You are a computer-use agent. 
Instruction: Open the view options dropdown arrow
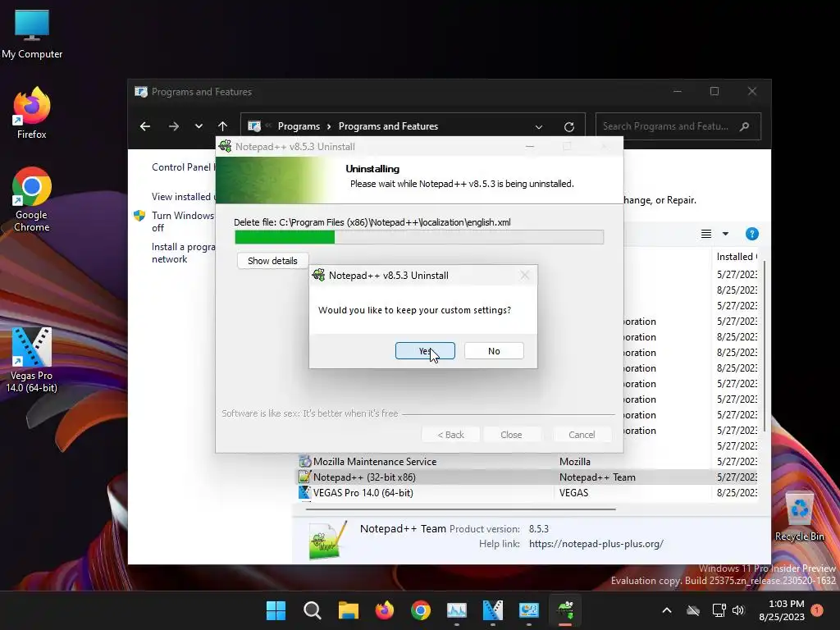coord(725,234)
